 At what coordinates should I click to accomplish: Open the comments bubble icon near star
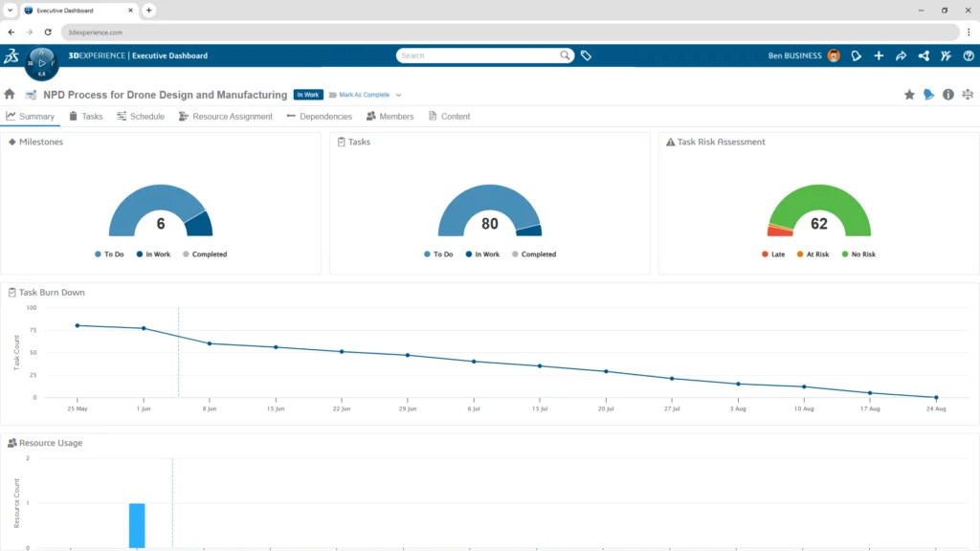(x=928, y=95)
